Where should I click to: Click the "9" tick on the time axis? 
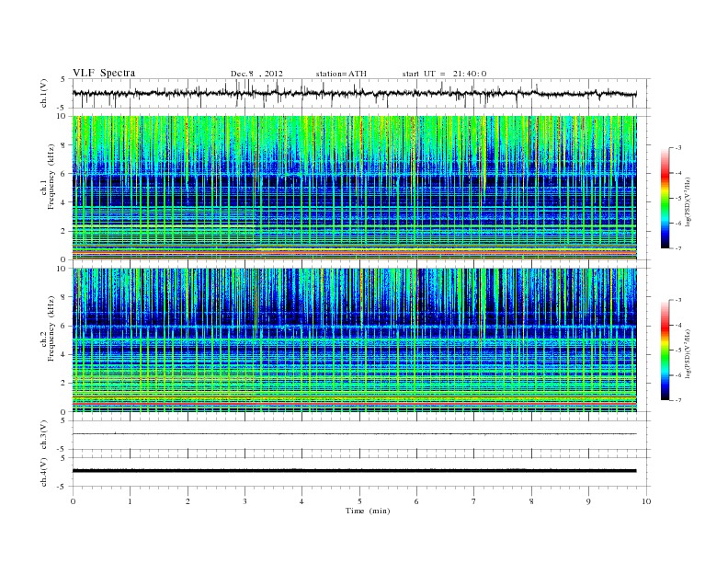[x=588, y=501]
